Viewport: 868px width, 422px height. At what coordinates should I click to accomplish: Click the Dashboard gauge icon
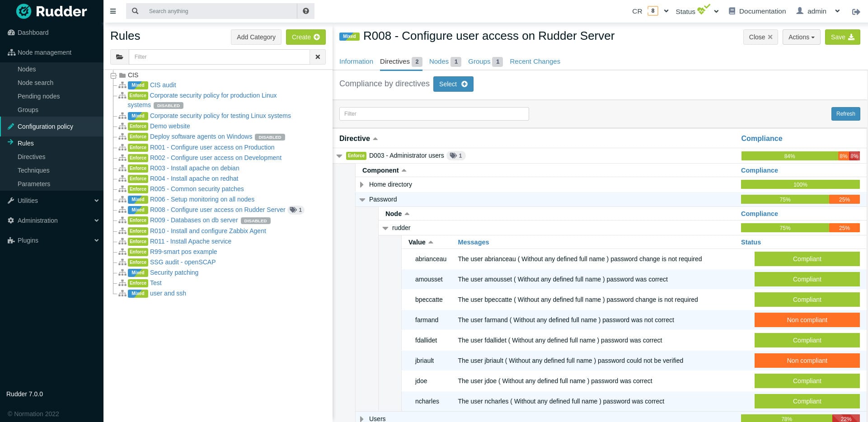pos(11,33)
